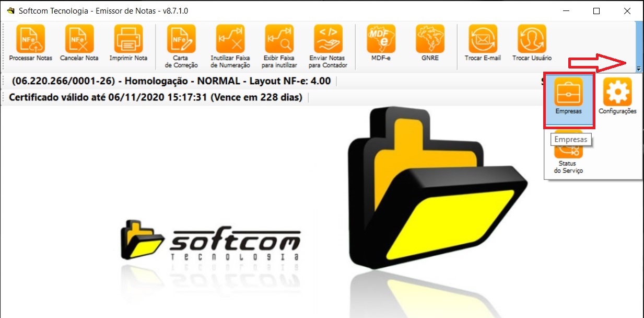The width and height of the screenshot is (644, 318).
Task: Click the Softcom app icon in title bar
Action: pos(10,11)
